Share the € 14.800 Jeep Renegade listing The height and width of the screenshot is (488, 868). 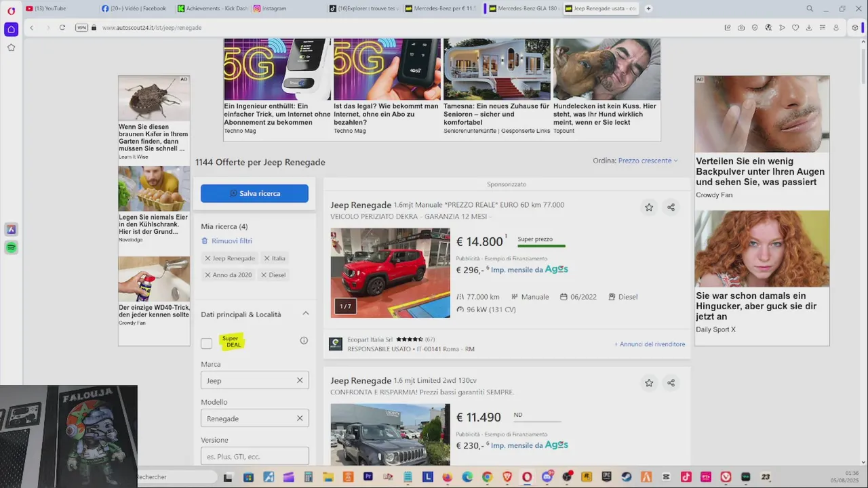tap(671, 207)
